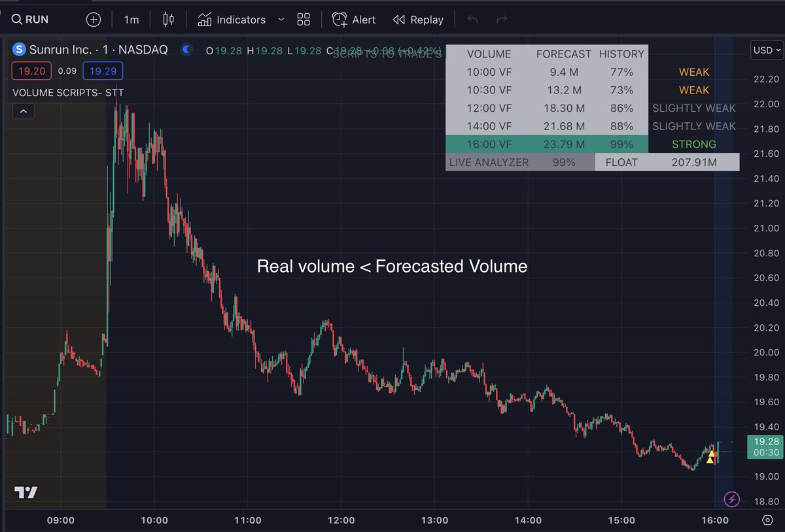The width and height of the screenshot is (785, 532).
Task: Open chart settings gear icon
Action: pos(767,520)
